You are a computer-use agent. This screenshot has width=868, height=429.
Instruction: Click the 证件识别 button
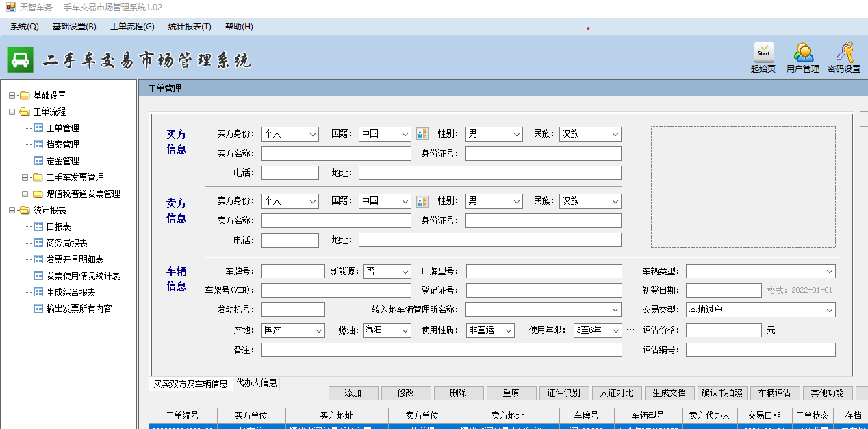(564, 393)
